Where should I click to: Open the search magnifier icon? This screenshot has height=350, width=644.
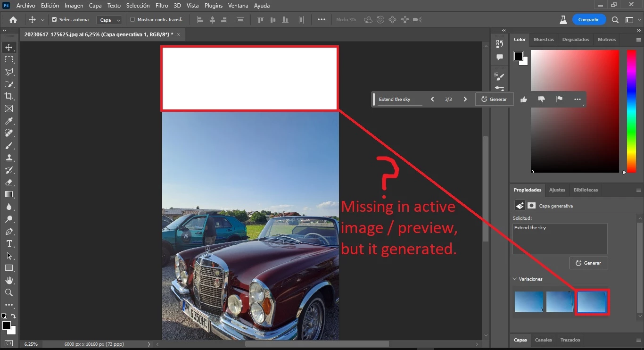[x=615, y=20]
